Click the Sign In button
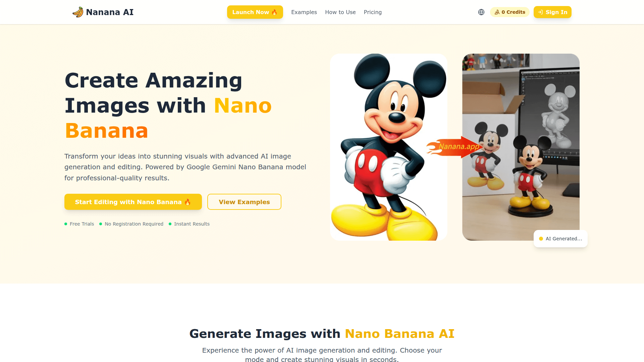This screenshot has height=362, width=644. 552,12
